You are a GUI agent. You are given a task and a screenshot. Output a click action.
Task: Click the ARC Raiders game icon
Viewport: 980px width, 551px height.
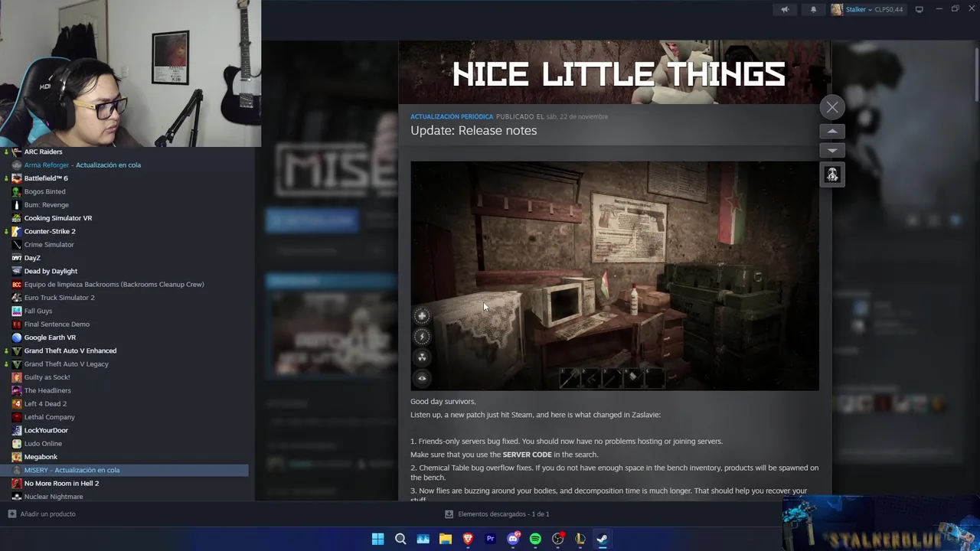pyautogui.click(x=17, y=152)
